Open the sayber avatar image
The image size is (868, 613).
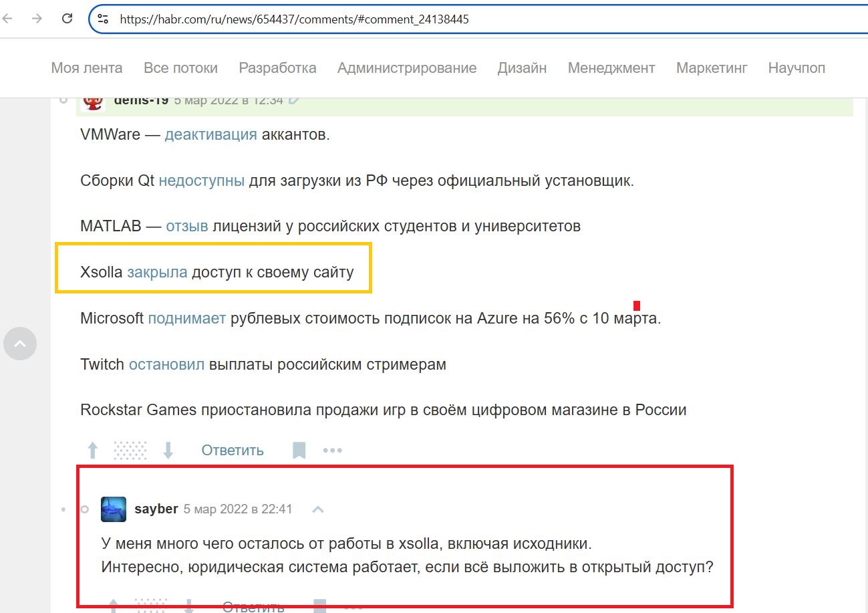tap(114, 509)
